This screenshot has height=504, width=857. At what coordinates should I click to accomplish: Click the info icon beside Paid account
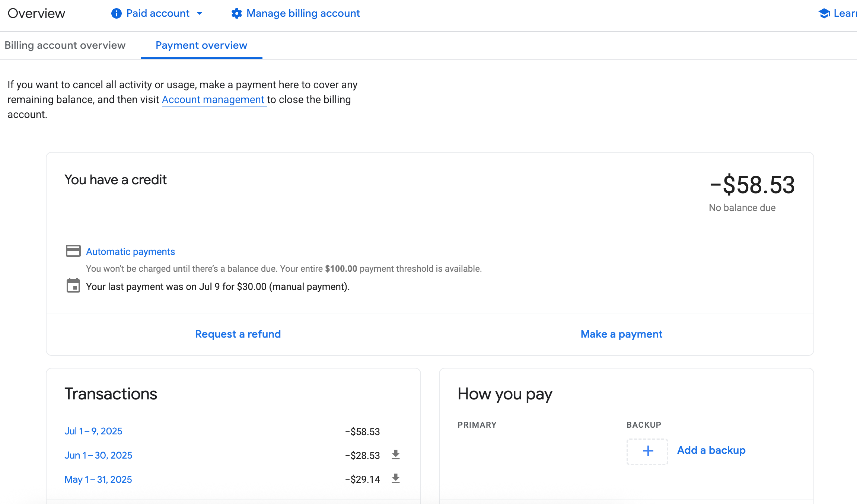click(x=116, y=13)
